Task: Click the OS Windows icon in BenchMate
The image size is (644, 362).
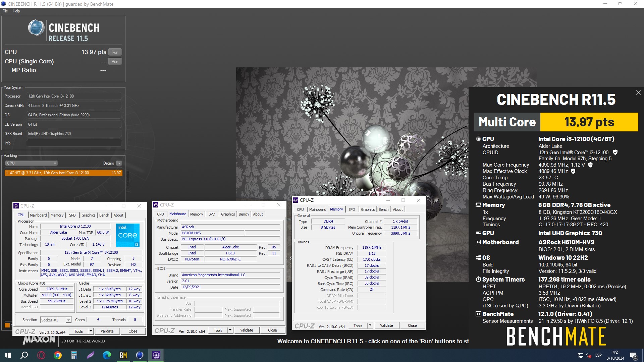Action: pos(478,257)
